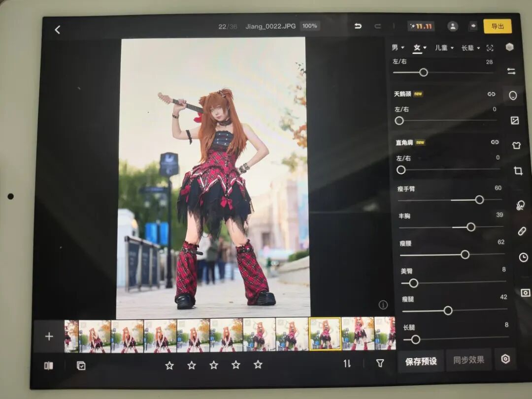Screen dimensions: 532x399
Task: Adjust the 瘦手臂 slider handle
Action: pyautogui.click(x=479, y=200)
